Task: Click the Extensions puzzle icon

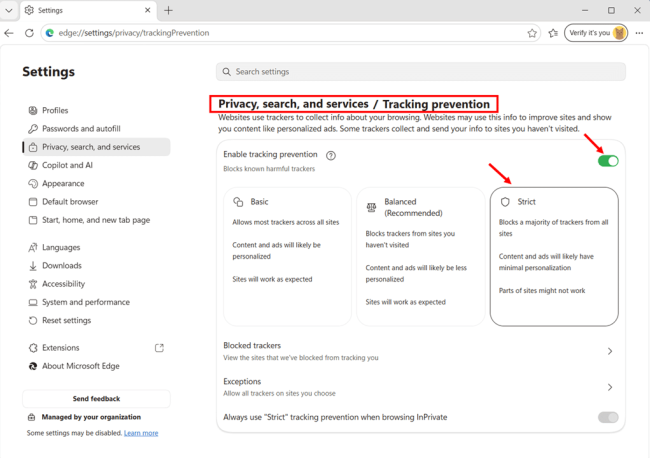Action: point(33,348)
